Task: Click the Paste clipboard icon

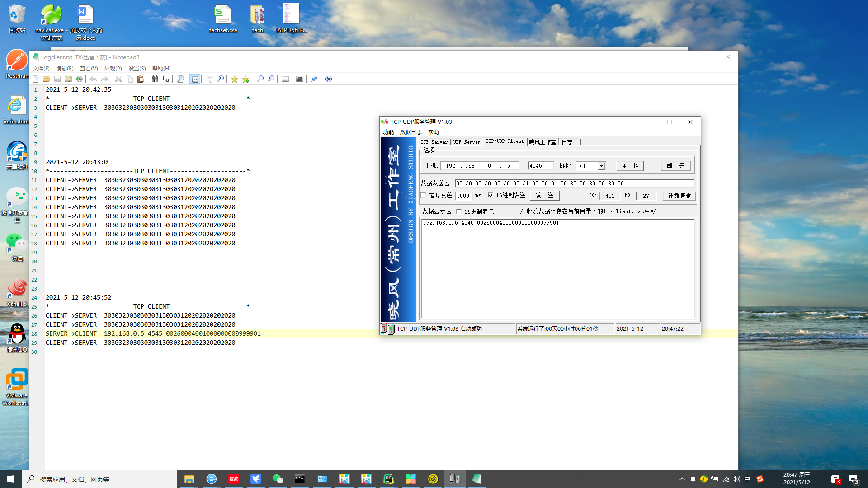Action: tap(141, 79)
